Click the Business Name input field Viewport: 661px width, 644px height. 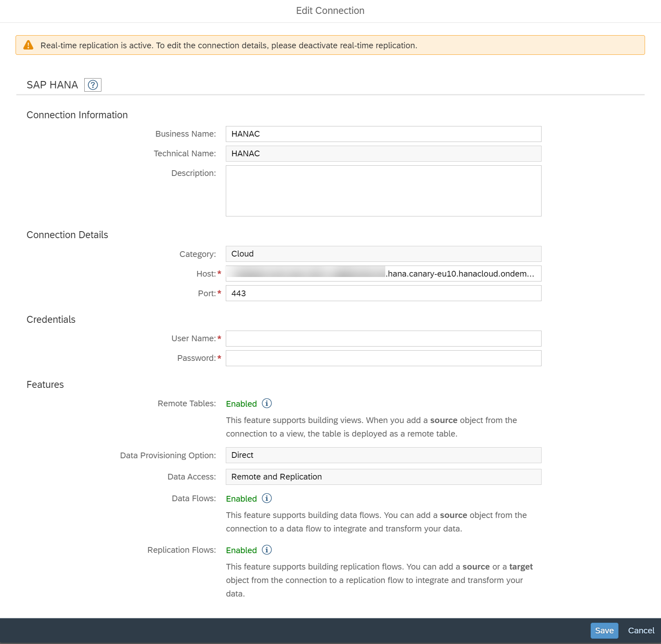[x=383, y=133]
